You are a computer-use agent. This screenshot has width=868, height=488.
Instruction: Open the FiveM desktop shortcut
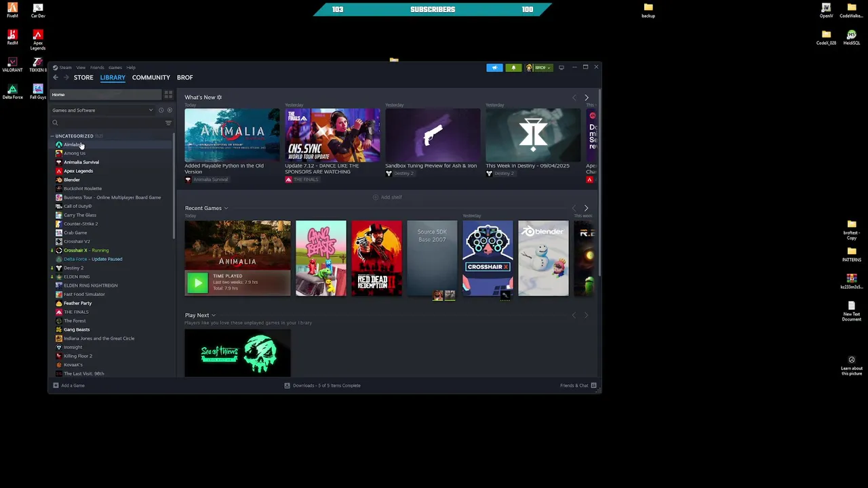click(x=12, y=10)
